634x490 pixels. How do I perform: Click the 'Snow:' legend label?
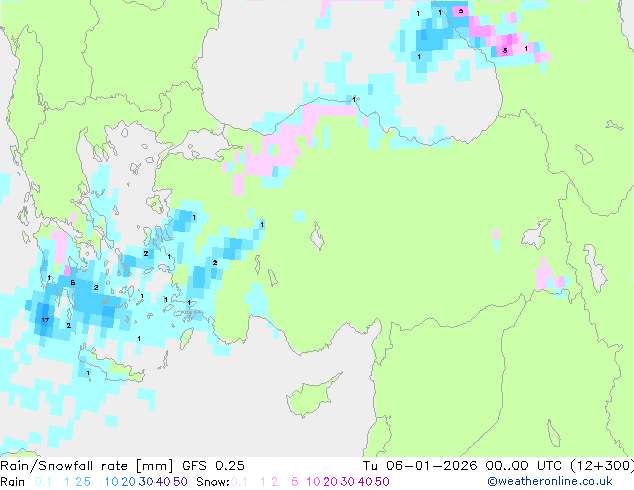pos(213,482)
